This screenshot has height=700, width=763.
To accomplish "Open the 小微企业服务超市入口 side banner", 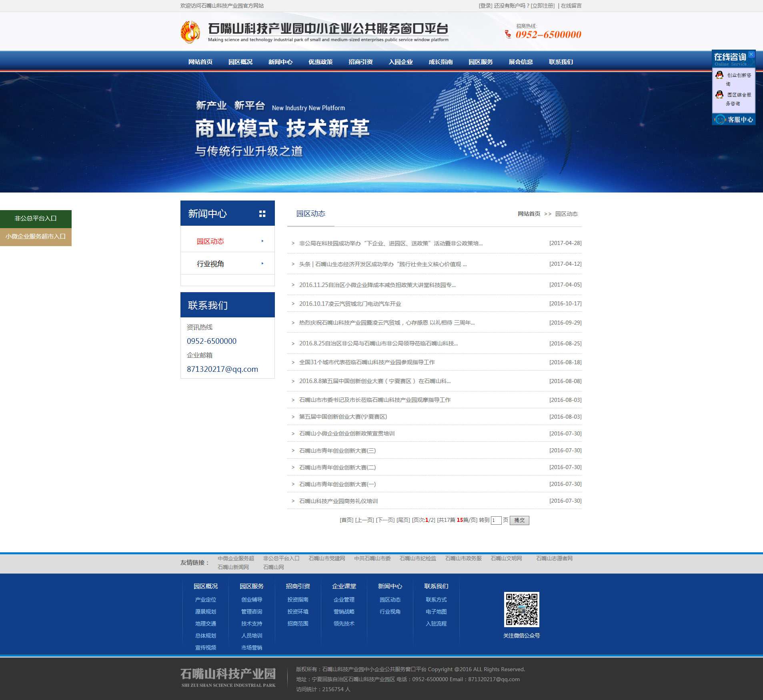I will point(36,237).
